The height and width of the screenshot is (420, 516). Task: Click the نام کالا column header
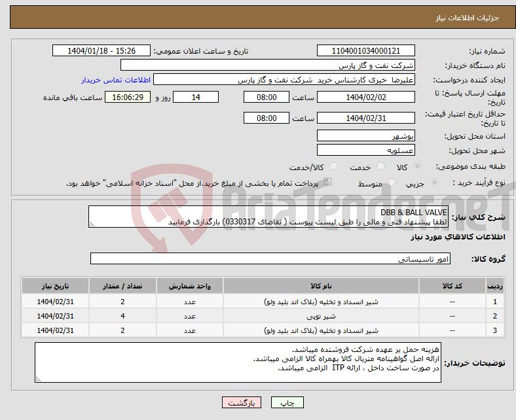(321, 286)
